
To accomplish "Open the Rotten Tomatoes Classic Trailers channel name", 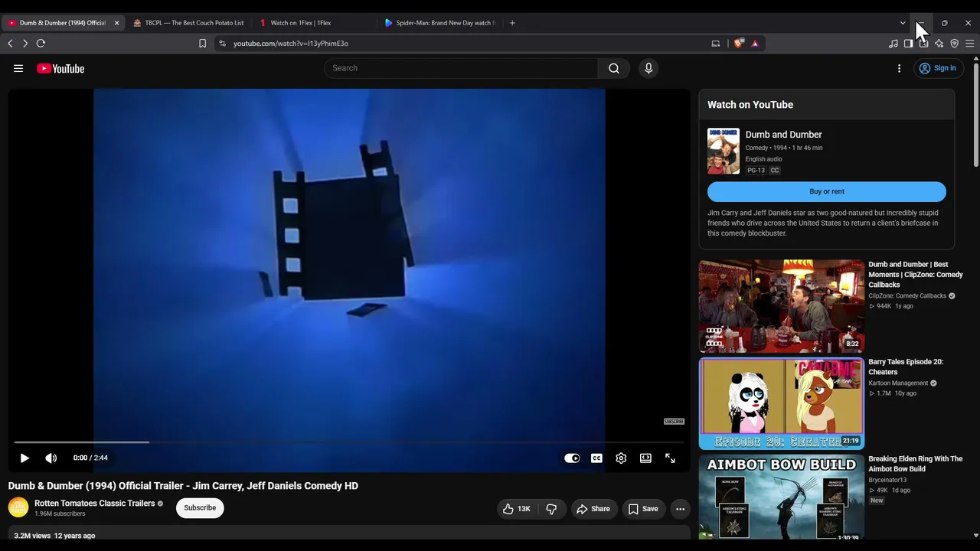I will 95,504.
